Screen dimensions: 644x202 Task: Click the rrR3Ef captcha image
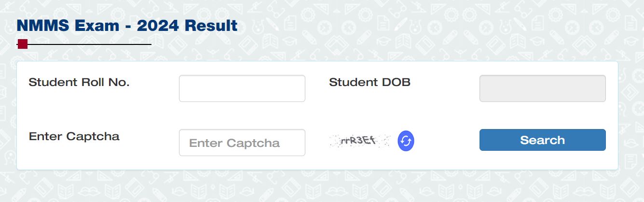[359, 141]
